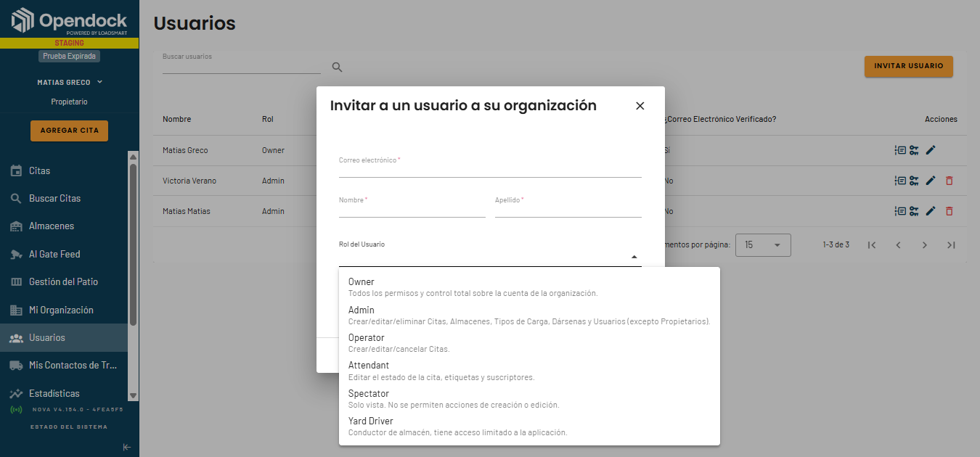Go to the previous page
This screenshot has width=980, height=457.
click(x=898, y=245)
